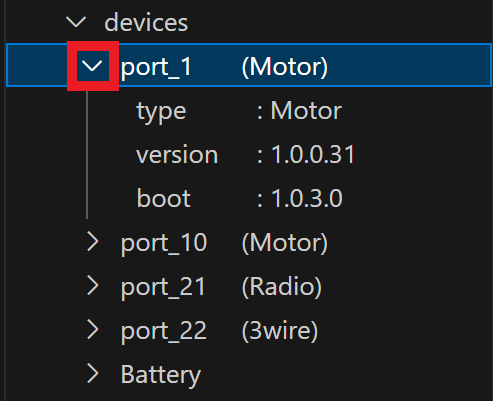Click the (3wire) text beside port_22
Screen dimensions: 493x401
pyautogui.click(x=280, y=331)
